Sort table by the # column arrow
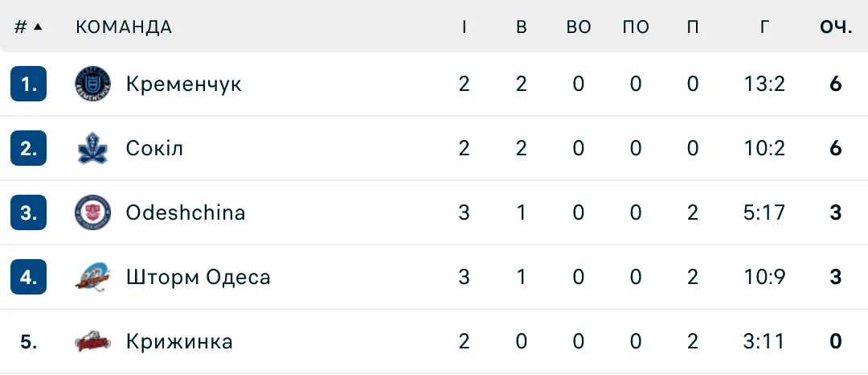The height and width of the screenshot is (375, 868). pos(37,27)
